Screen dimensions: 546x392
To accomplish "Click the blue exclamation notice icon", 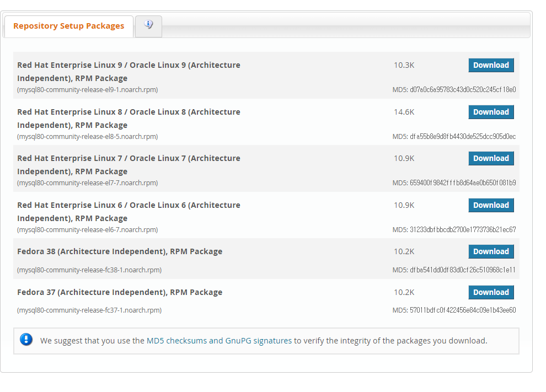I will (x=26, y=339).
